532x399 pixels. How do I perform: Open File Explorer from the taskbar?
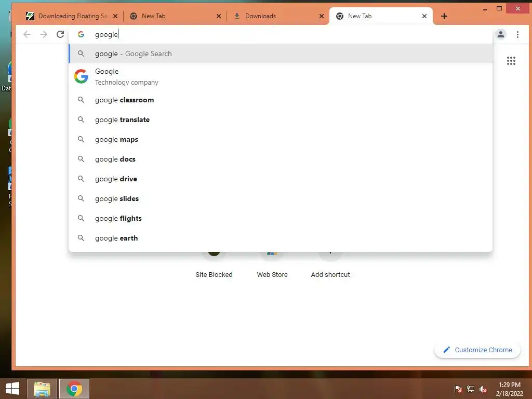coord(42,389)
